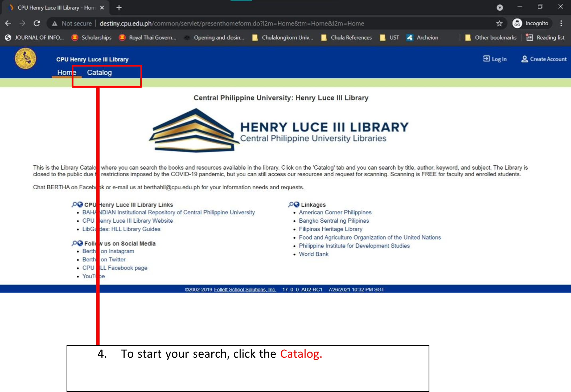
Task: Click the page heading Central Philippine University
Action: pyautogui.click(x=281, y=98)
